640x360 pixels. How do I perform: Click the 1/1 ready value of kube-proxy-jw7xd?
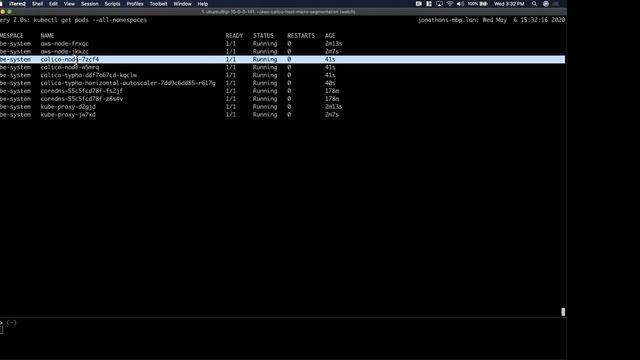(231, 115)
